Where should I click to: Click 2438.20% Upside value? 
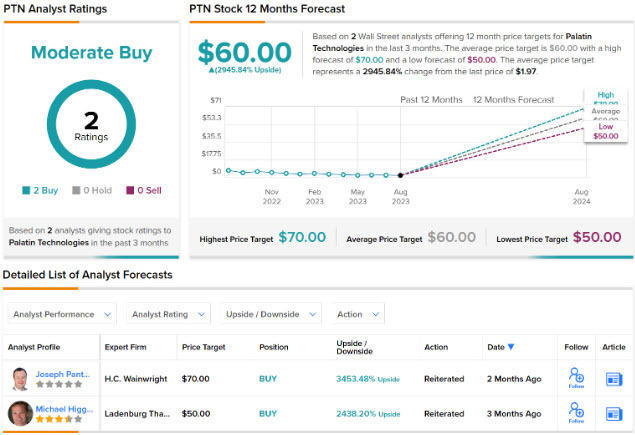pos(368,414)
